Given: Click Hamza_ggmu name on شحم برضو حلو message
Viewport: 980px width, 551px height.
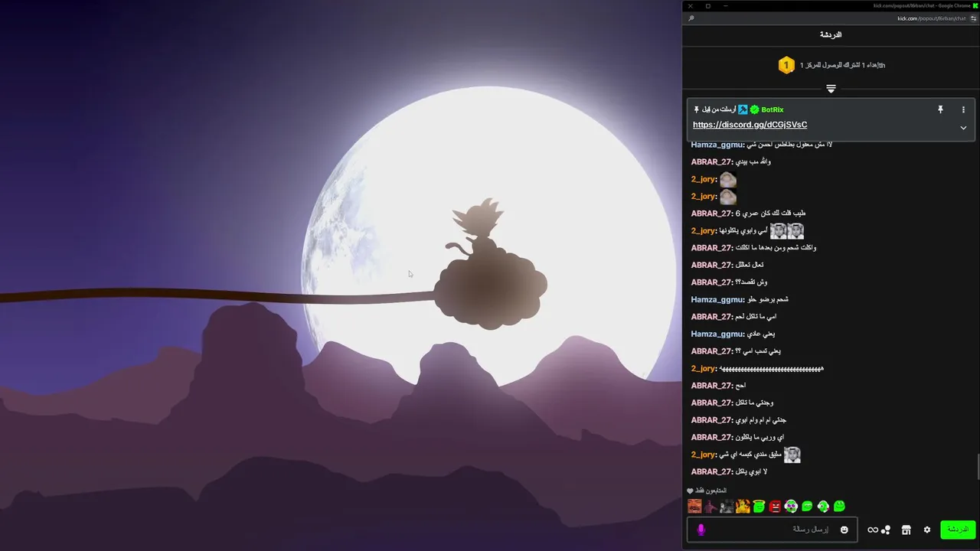Looking at the screenshot, I should [x=717, y=299].
